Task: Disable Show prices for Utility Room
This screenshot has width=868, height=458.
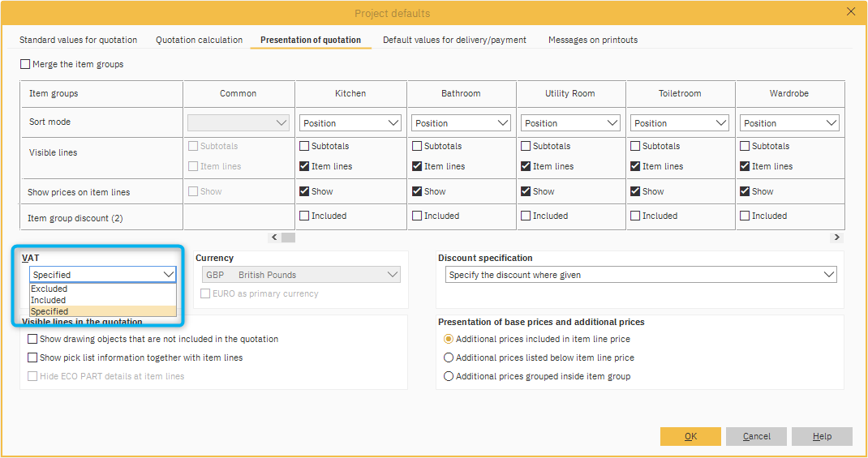Action: [x=526, y=191]
